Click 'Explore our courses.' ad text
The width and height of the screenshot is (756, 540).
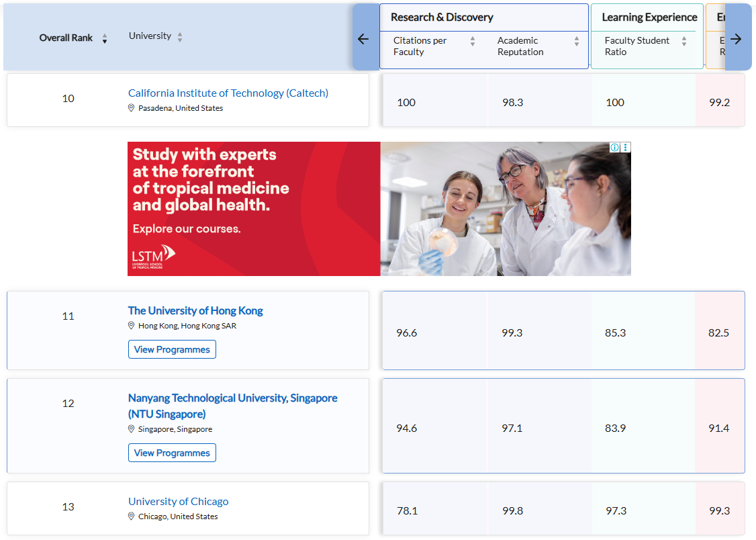click(187, 228)
